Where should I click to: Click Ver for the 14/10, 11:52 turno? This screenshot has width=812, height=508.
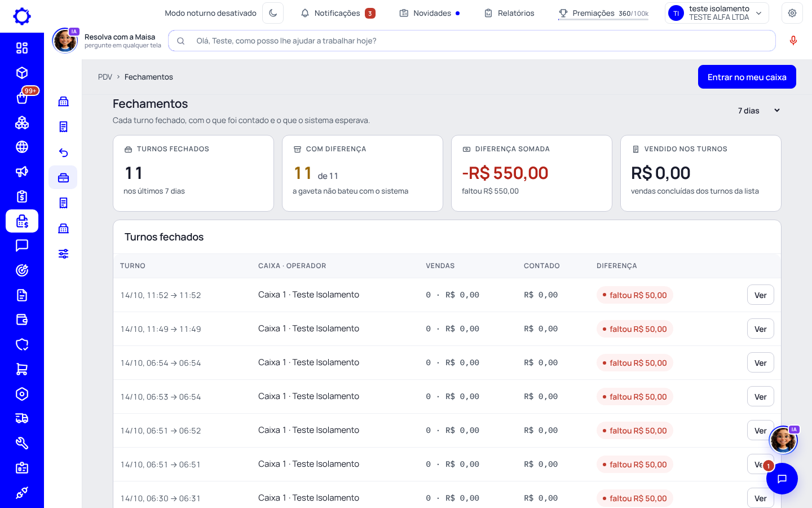point(761,295)
